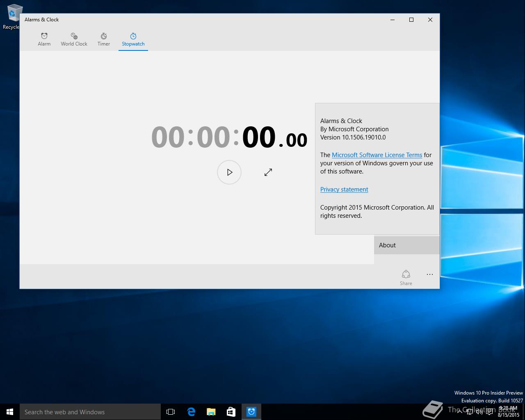The image size is (525, 420).
Task: Open the Timer tab
Action: point(104,39)
